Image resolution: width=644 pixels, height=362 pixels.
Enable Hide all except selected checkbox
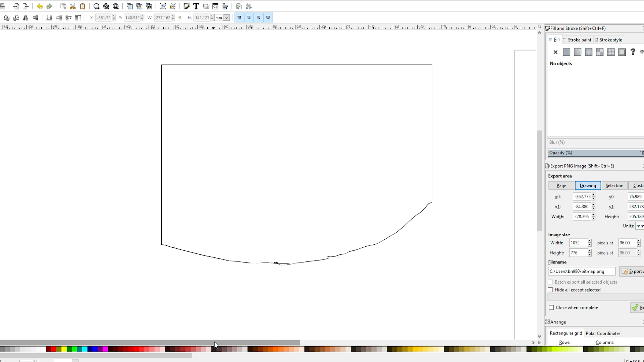point(550,290)
